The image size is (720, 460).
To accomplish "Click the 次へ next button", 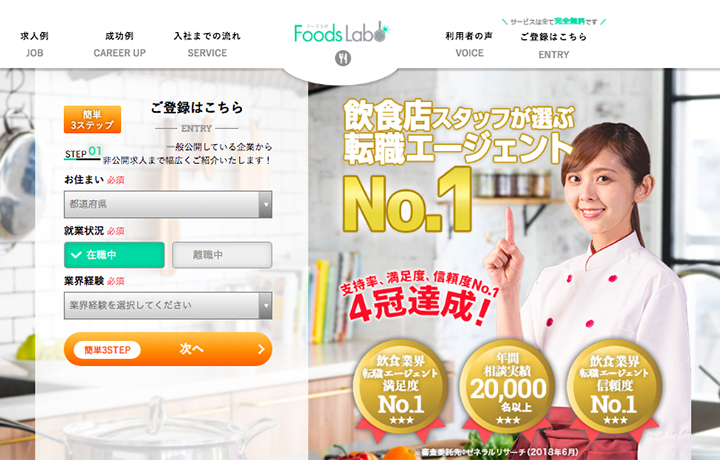I will (x=168, y=349).
